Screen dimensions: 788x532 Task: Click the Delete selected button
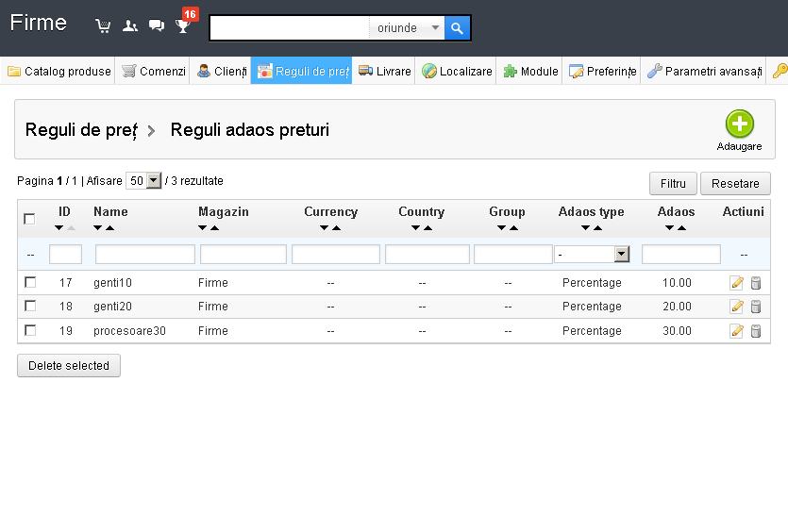(x=69, y=366)
